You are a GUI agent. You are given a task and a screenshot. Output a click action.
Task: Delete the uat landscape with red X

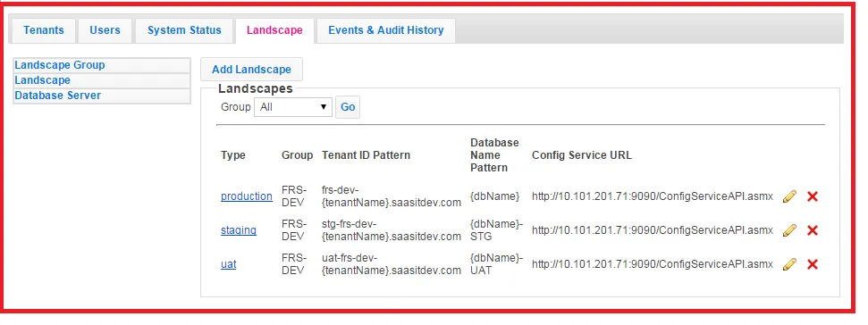click(812, 264)
